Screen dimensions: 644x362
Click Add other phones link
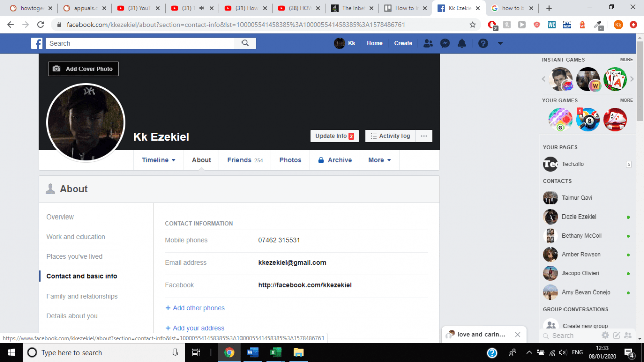click(195, 308)
